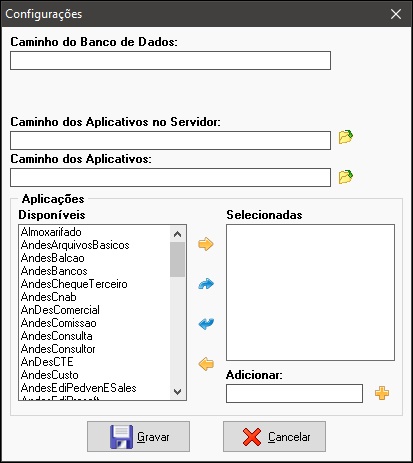Image resolution: width=413 pixels, height=463 pixels.
Task: Close the Configurações dialog
Action: point(396,14)
